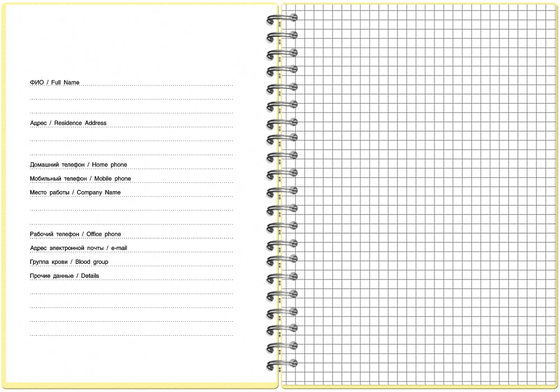Click the "Рабочий телефон / Office phone" label

76,234
